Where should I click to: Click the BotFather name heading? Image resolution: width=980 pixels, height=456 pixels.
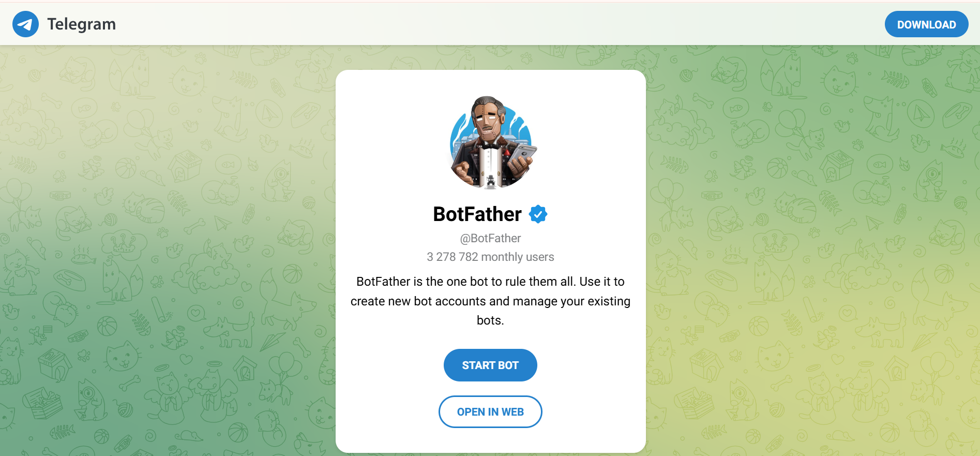(477, 214)
